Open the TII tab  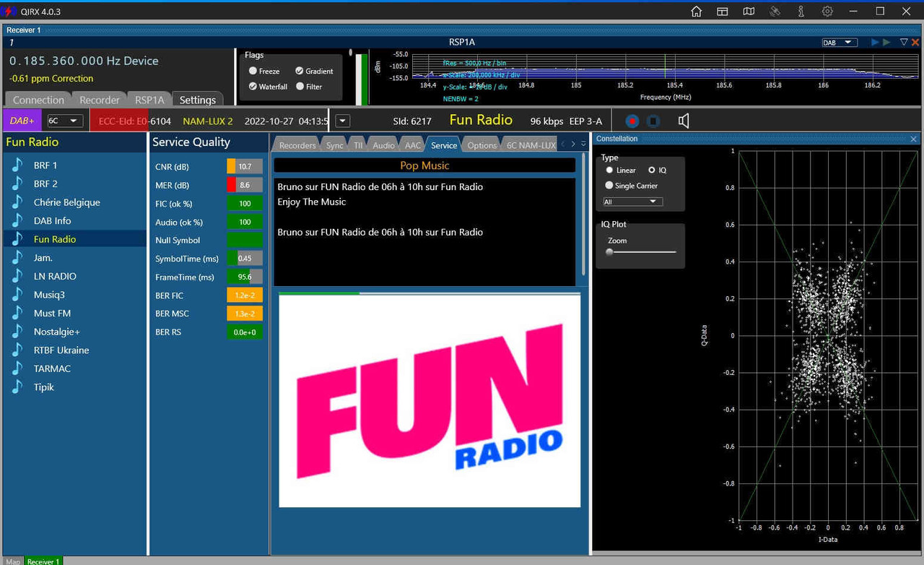pyautogui.click(x=358, y=145)
